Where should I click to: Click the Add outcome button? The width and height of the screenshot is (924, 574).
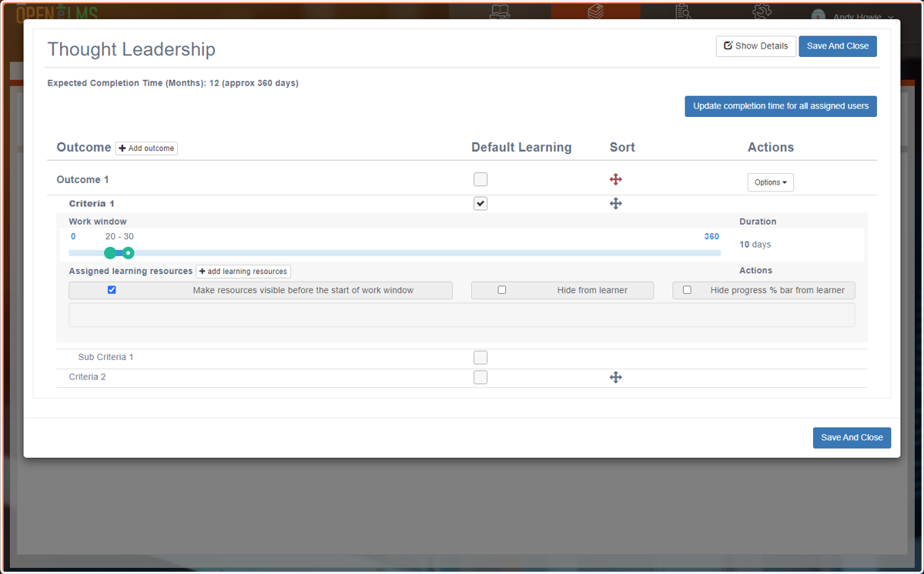pos(146,149)
